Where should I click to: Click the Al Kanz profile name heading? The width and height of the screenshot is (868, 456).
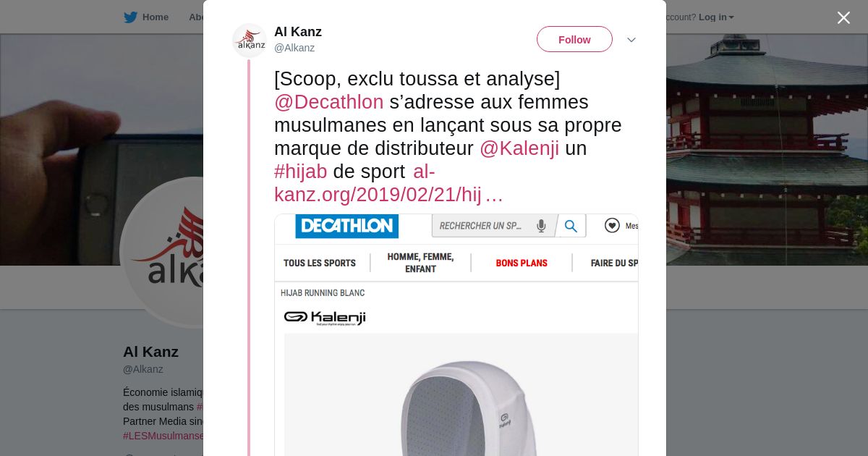(150, 352)
